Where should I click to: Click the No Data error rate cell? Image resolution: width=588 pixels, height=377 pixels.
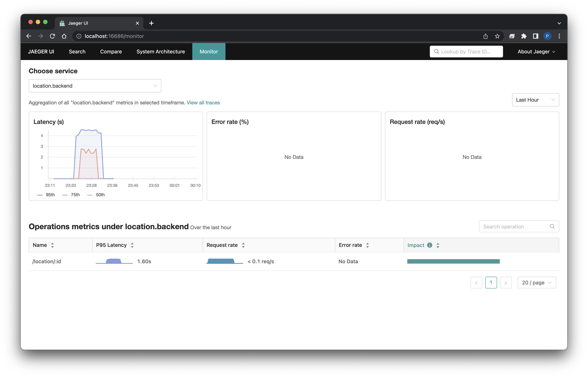click(x=348, y=261)
